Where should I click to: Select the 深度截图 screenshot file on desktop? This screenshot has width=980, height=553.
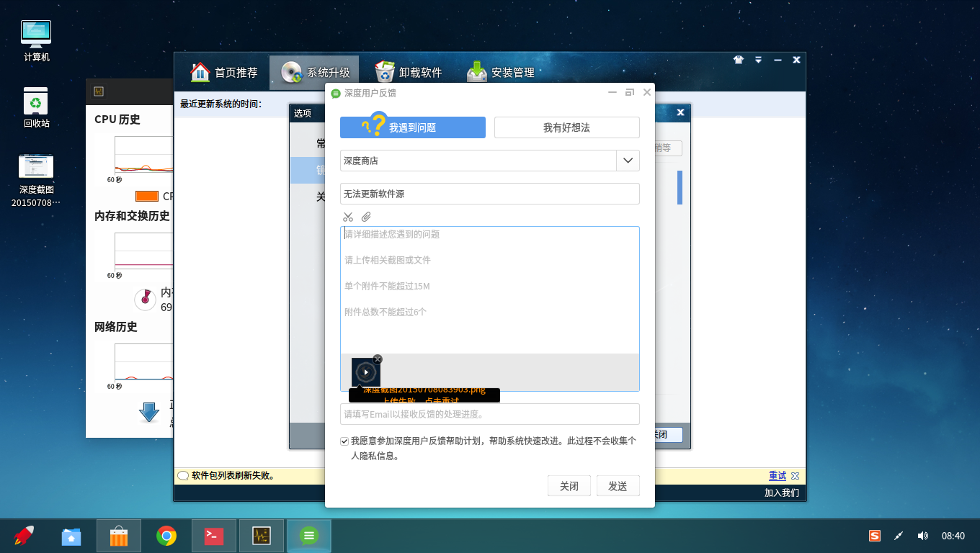[37, 180]
